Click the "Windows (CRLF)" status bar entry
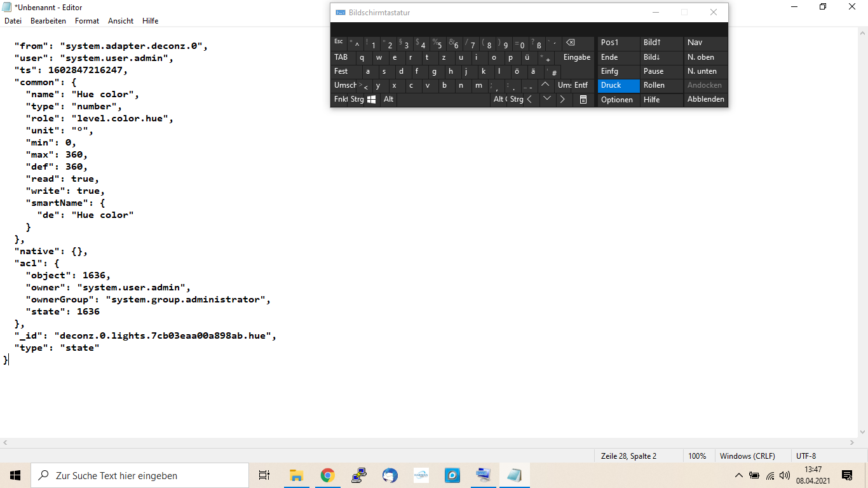This screenshot has width=868, height=488. [x=747, y=456]
